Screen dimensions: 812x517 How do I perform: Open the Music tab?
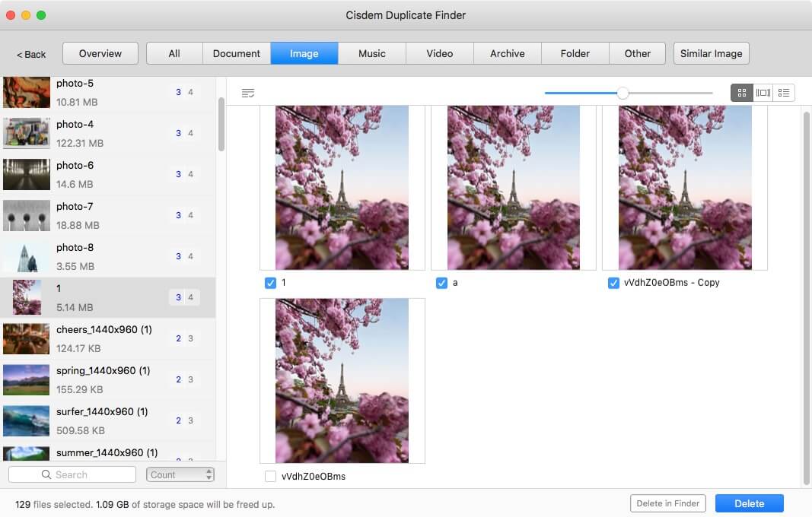tap(372, 53)
